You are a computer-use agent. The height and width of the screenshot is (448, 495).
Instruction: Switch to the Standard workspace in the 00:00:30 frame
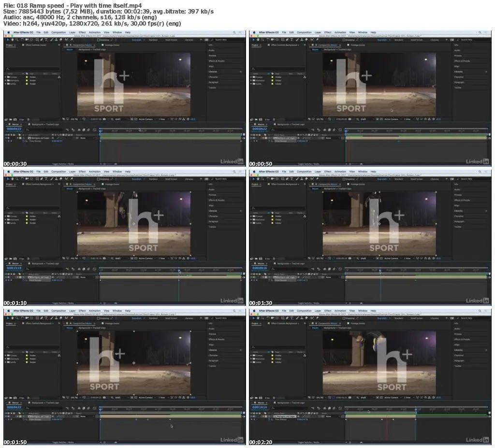pyautogui.click(x=153, y=40)
